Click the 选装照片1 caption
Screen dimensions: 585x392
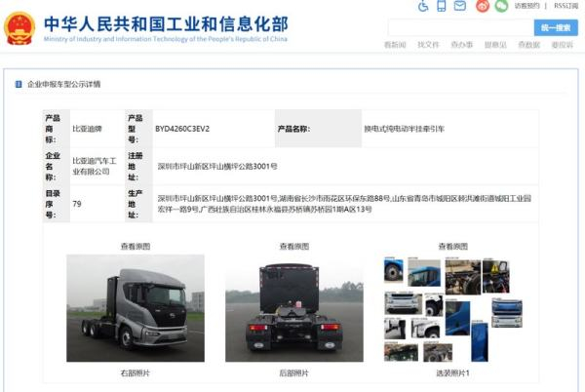tap(453, 372)
